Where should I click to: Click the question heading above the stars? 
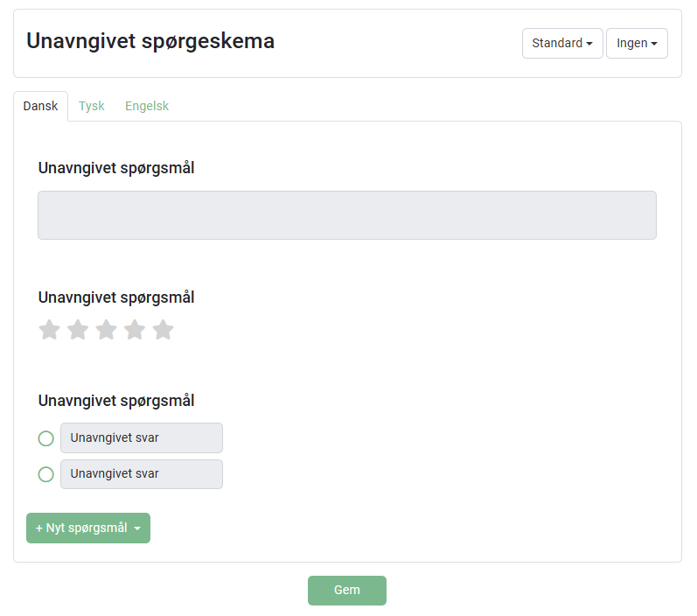[x=116, y=297]
